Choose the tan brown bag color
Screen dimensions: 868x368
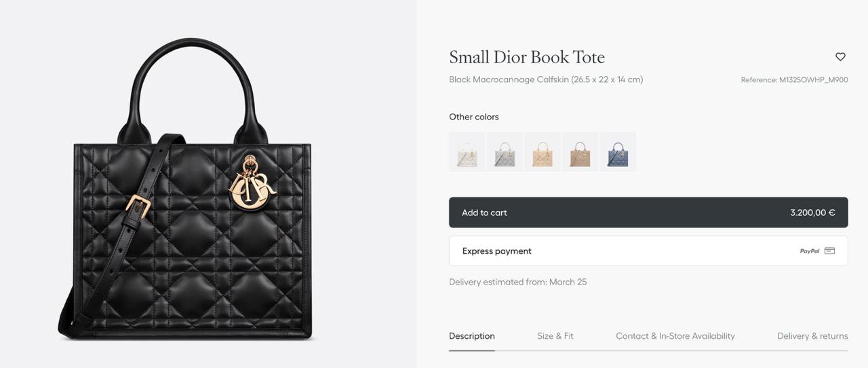pos(580,152)
